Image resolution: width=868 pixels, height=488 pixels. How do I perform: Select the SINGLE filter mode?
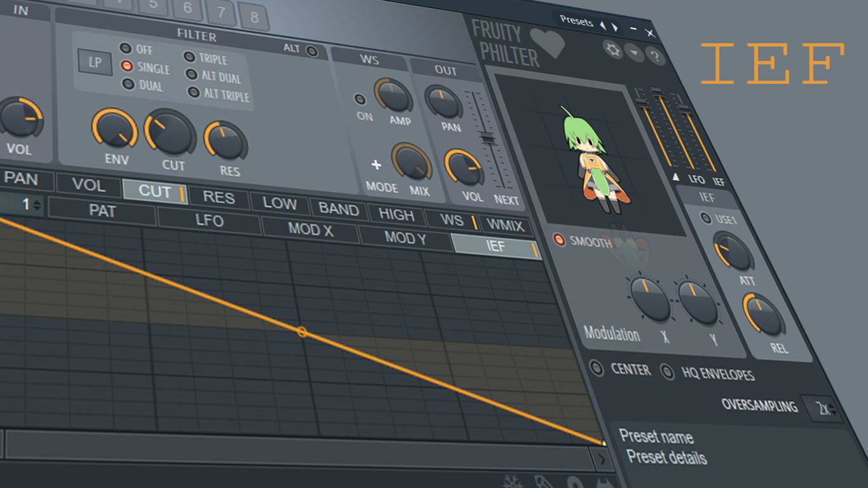[126, 65]
